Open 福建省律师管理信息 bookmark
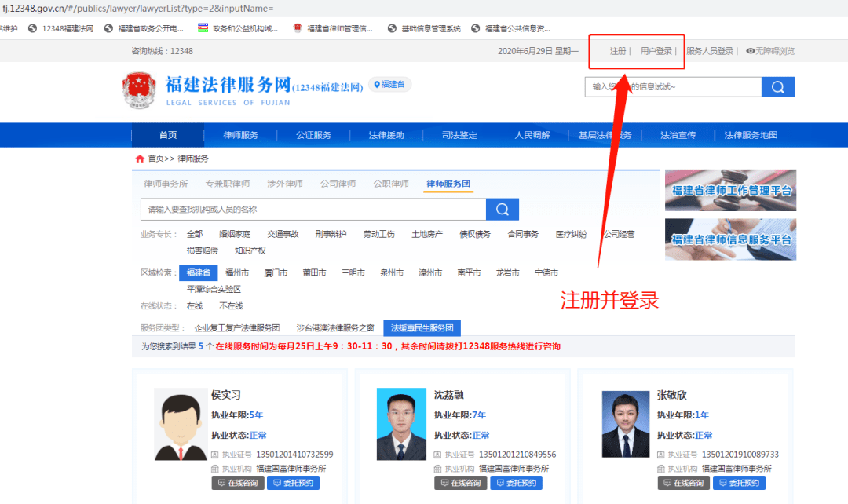The image size is (848, 504). (338, 27)
